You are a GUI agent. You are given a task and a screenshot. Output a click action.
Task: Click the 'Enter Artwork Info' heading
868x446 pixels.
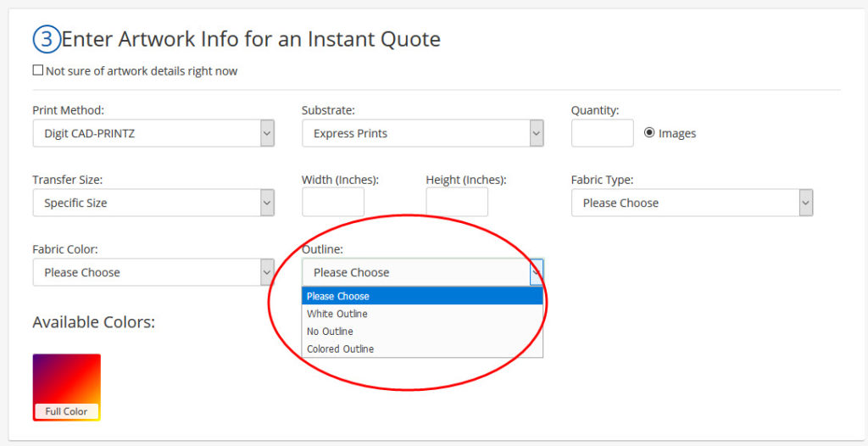(x=251, y=39)
